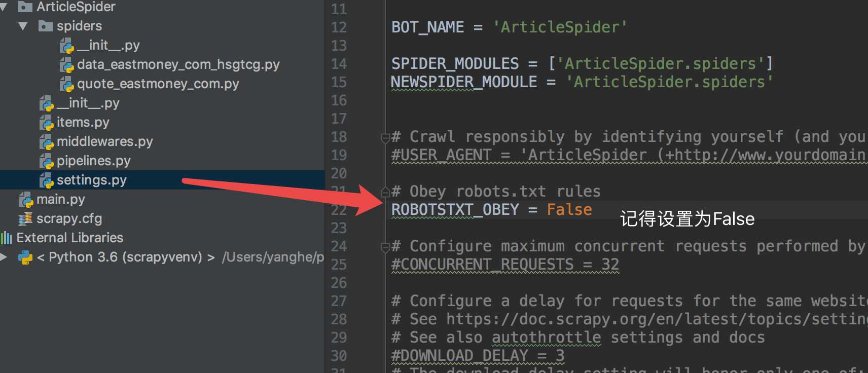Click line number 19 in the gutter
The width and height of the screenshot is (868, 373).
click(x=339, y=155)
